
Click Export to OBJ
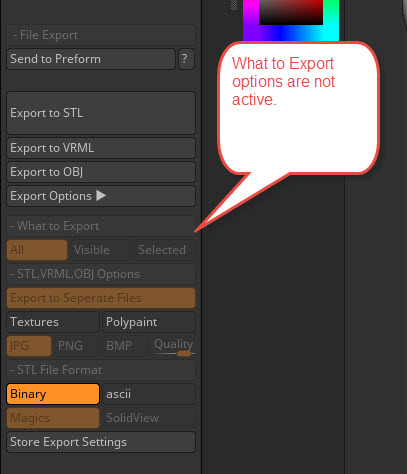coord(101,172)
